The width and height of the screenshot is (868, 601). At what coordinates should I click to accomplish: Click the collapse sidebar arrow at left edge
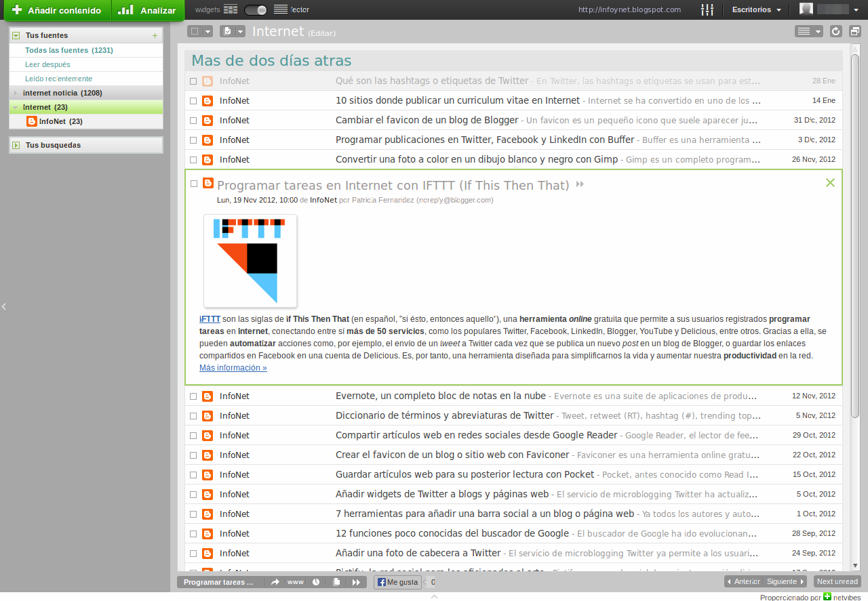click(3, 306)
